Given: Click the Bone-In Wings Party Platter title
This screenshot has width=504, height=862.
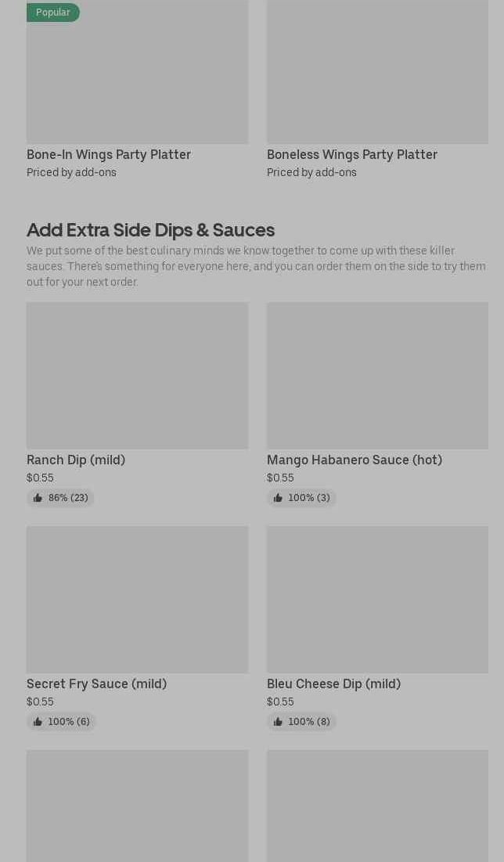Looking at the screenshot, I should coord(109,154).
